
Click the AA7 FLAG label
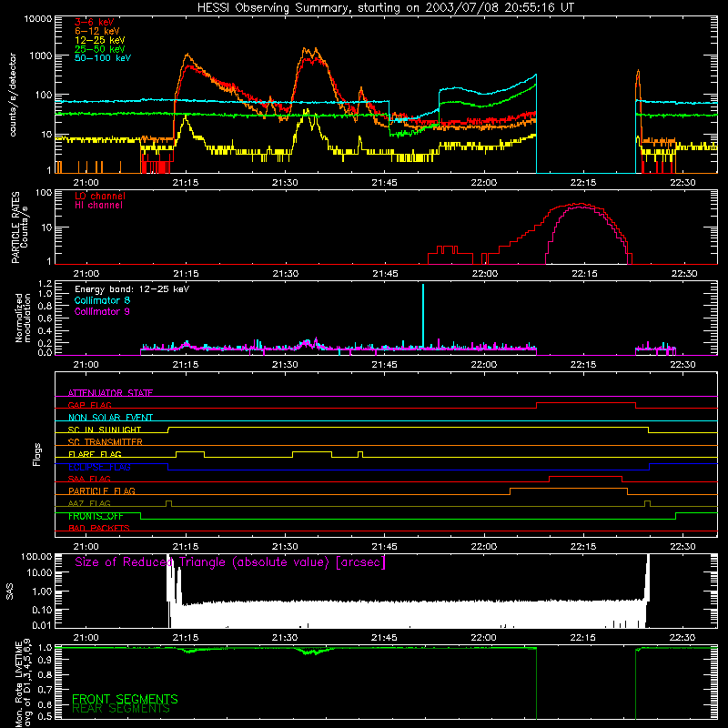(x=89, y=503)
